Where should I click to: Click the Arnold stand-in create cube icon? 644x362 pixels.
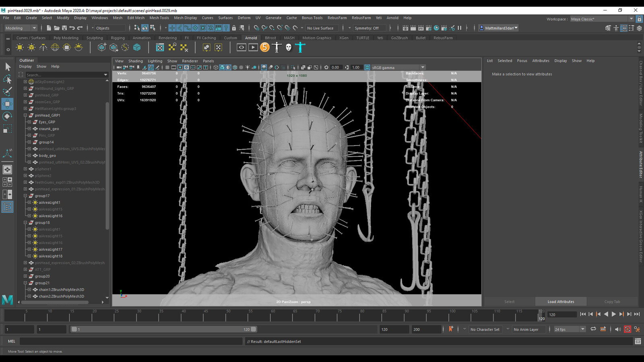[x=102, y=47]
